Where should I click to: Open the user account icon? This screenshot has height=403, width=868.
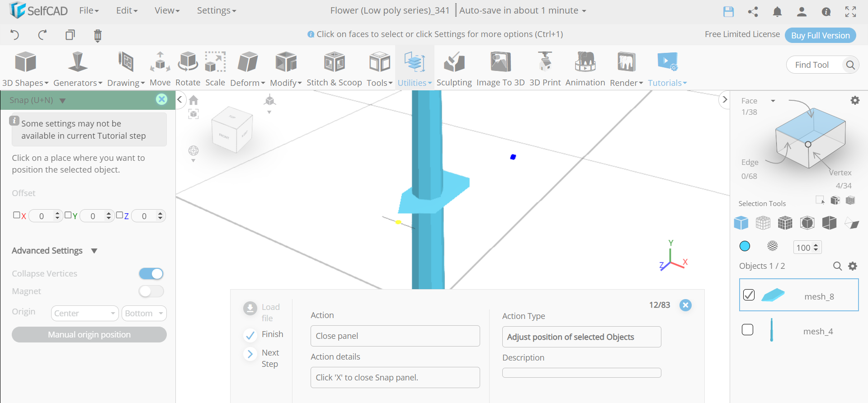click(802, 12)
